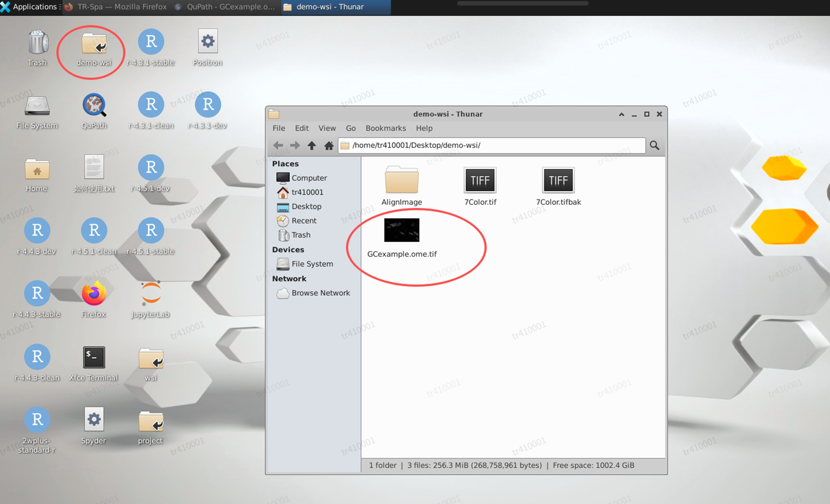Select the Spyder desktop icon
The height and width of the screenshot is (504, 830).
[94, 420]
